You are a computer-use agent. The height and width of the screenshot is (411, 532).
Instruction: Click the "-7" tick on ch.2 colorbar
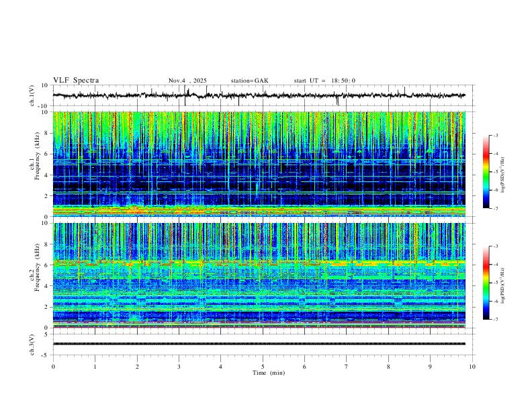(x=496, y=320)
